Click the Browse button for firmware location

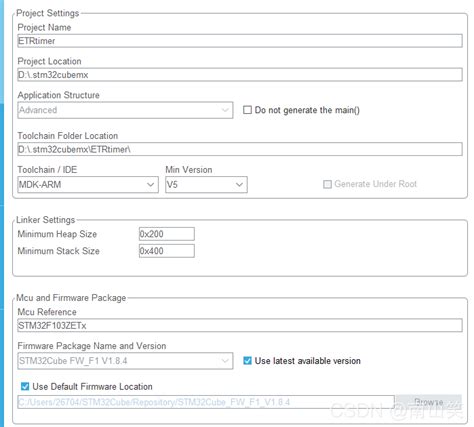click(x=429, y=402)
